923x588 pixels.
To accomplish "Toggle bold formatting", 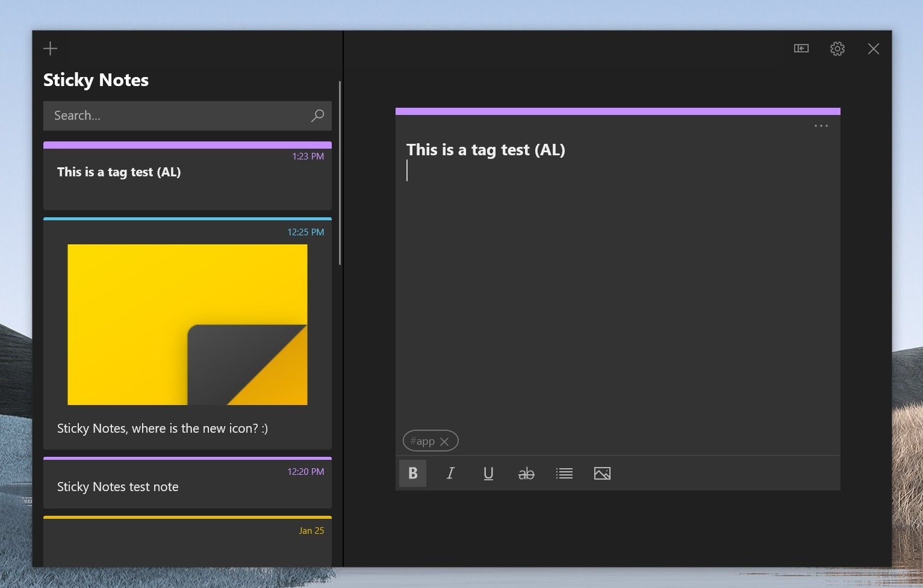I will [x=412, y=474].
